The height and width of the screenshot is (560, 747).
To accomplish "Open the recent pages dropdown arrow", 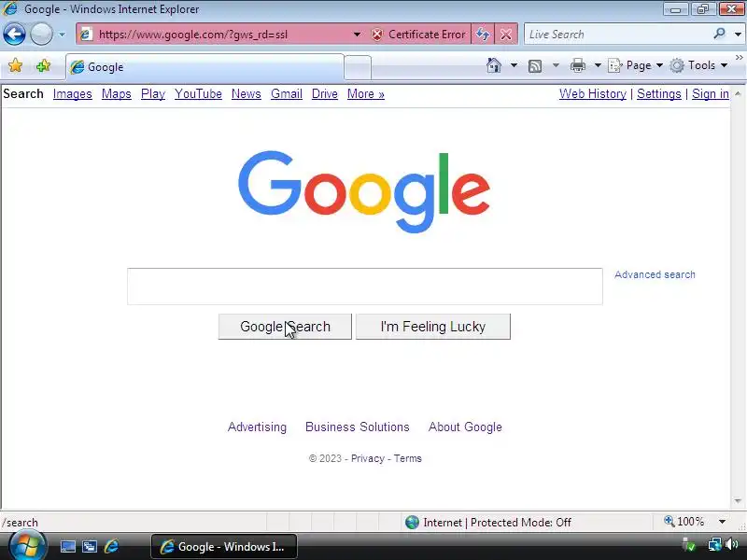I will [x=62, y=35].
